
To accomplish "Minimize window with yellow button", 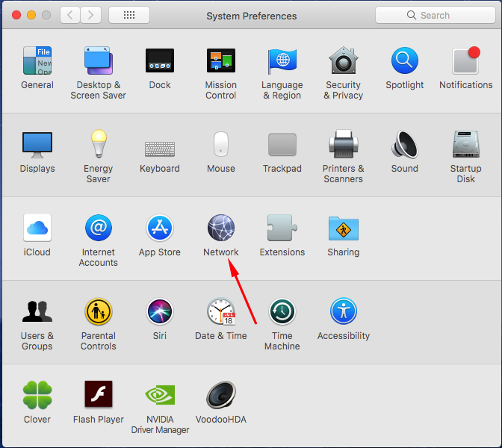I will [x=31, y=15].
